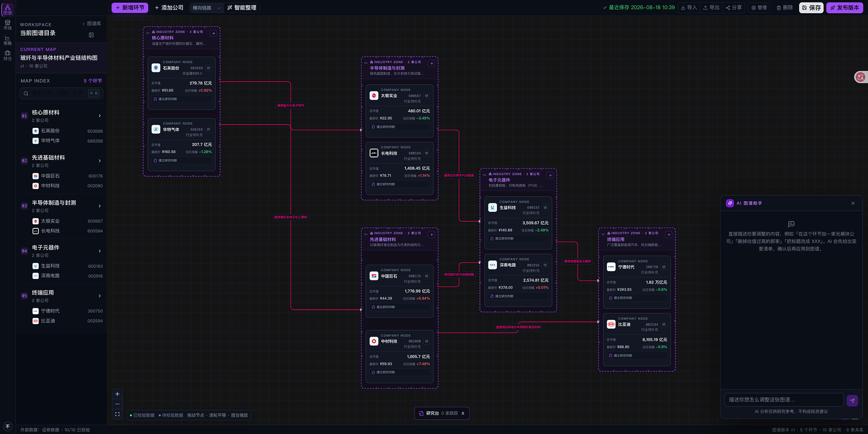
Task: Click the 添加公司 button
Action: pyautogui.click(x=169, y=8)
